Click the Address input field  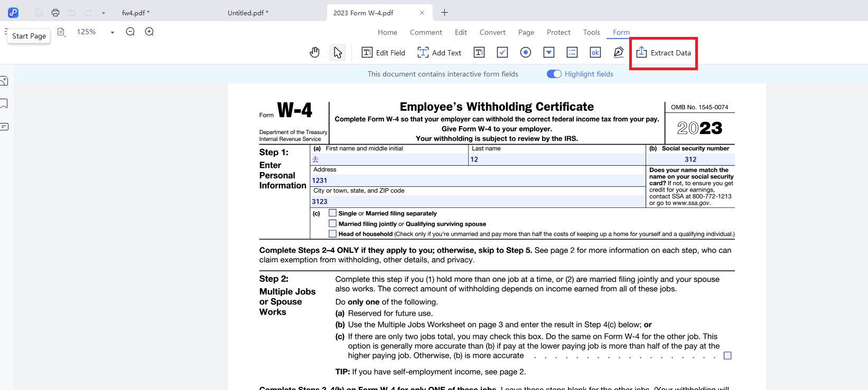478,180
